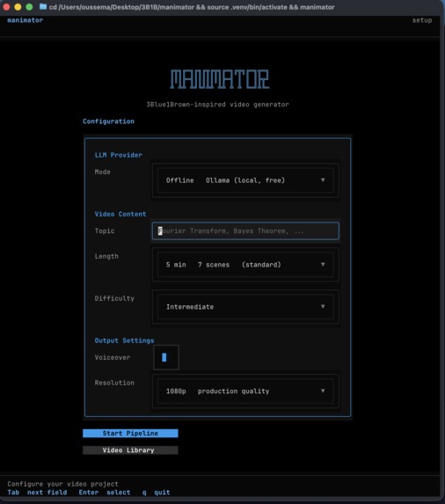Screen dimensions: 445x504
Task: Click the arrow on Mode select
Action: tap(323, 180)
